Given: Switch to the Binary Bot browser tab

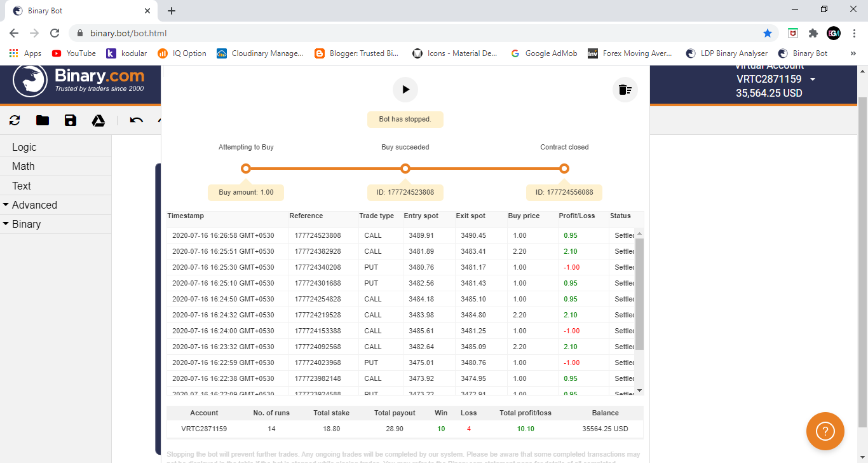Looking at the screenshot, I should click(x=76, y=10).
